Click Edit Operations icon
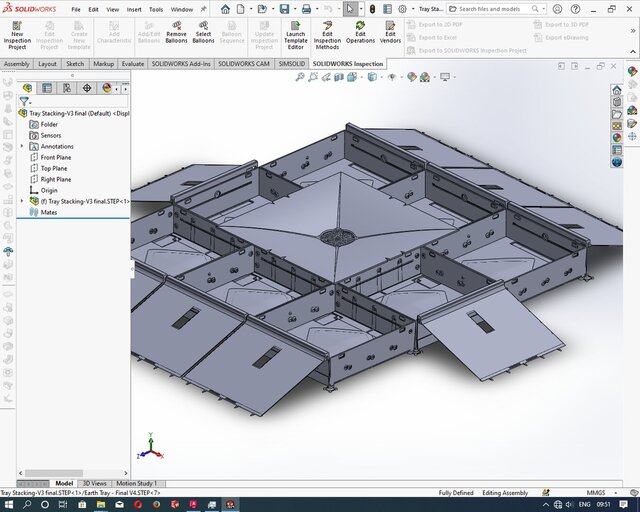The height and width of the screenshot is (512, 640). (x=360, y=25)
